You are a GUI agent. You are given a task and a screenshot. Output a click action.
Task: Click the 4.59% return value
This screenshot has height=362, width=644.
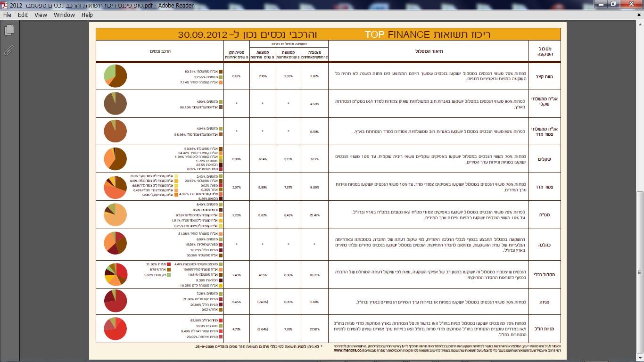[314, 104]
